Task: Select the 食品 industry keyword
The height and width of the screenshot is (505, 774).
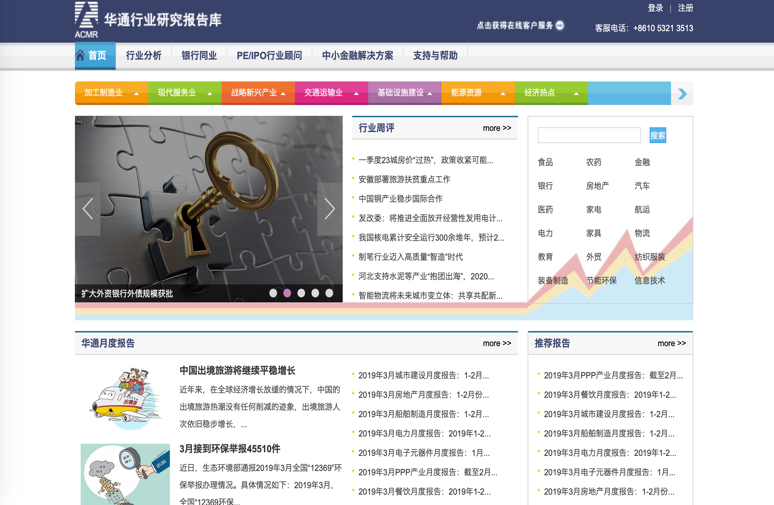Action: 545,162
